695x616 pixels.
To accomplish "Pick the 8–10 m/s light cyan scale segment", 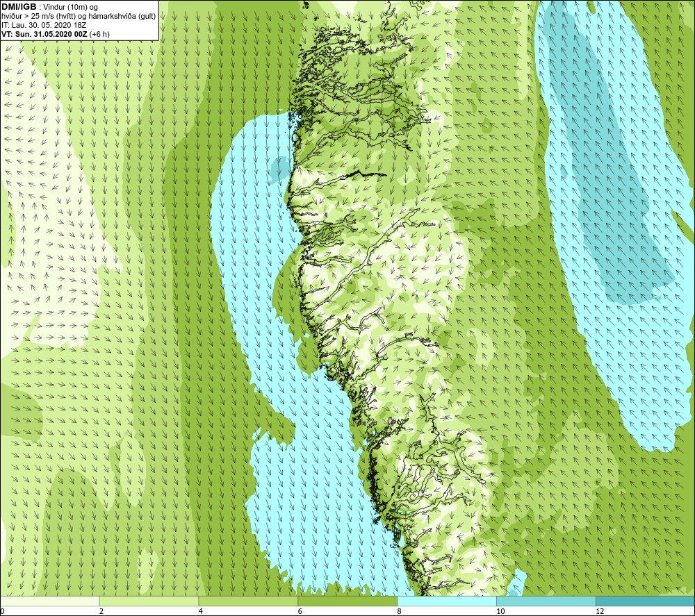I will 447,601.
